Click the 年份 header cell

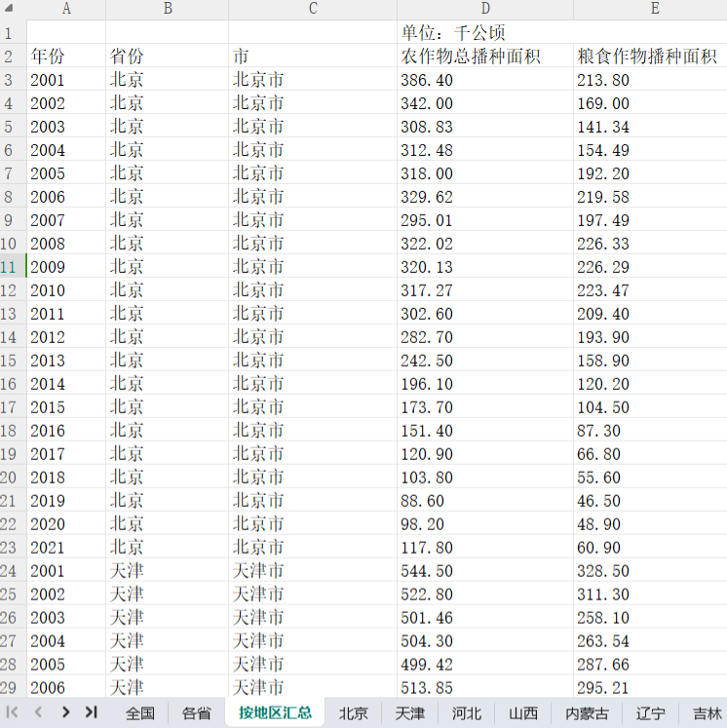(66, 57)
